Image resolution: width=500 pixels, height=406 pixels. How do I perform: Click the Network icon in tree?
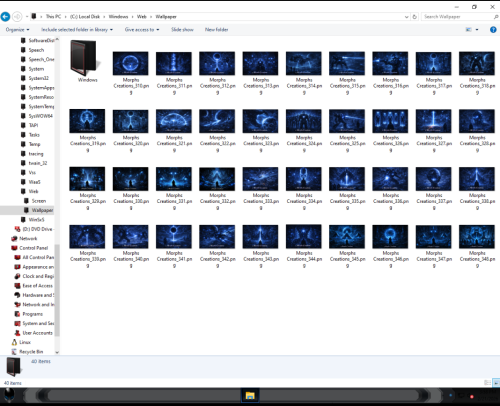[14, 238]
